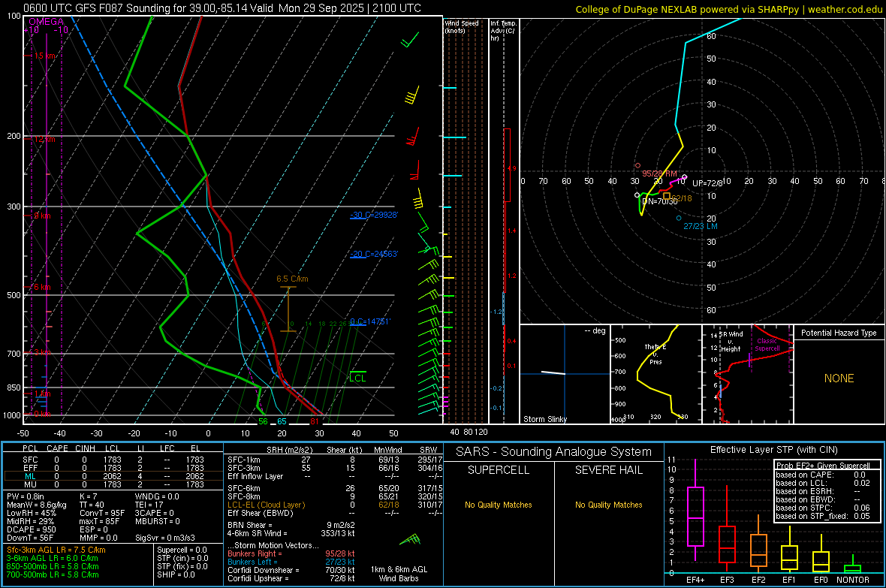Click the '-20 C=24563' height label

pos(374,254)
